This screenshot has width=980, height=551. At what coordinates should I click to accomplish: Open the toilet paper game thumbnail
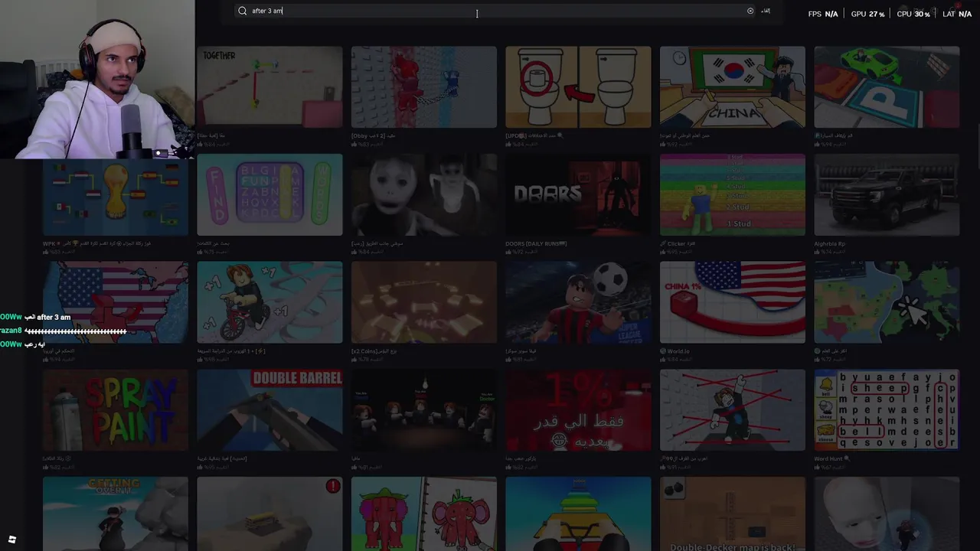578,86
